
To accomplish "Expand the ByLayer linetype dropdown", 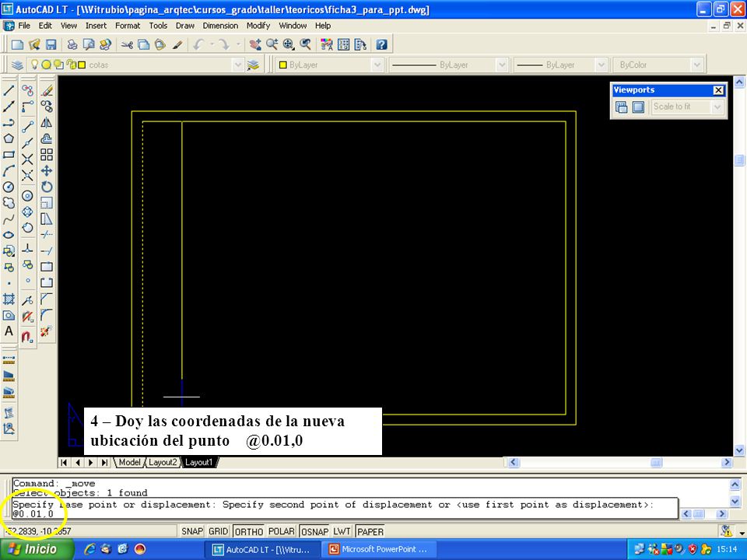I will pyautogui.click(x=501, y=65).
